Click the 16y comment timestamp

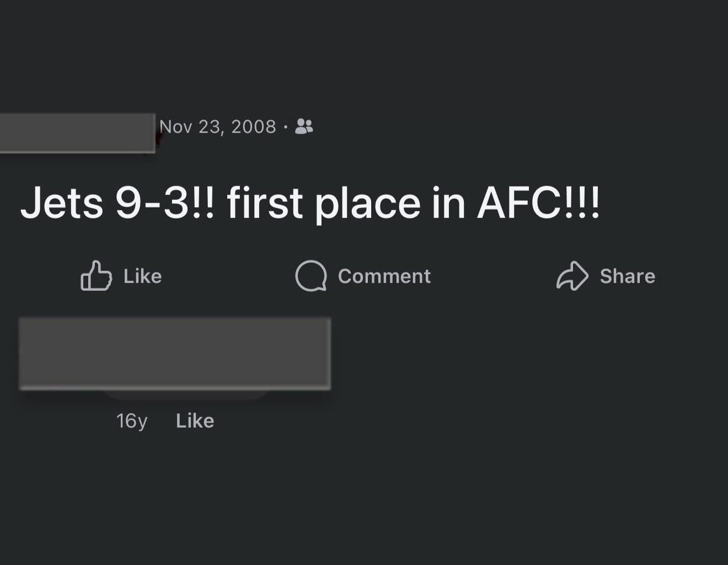point(132,420)
